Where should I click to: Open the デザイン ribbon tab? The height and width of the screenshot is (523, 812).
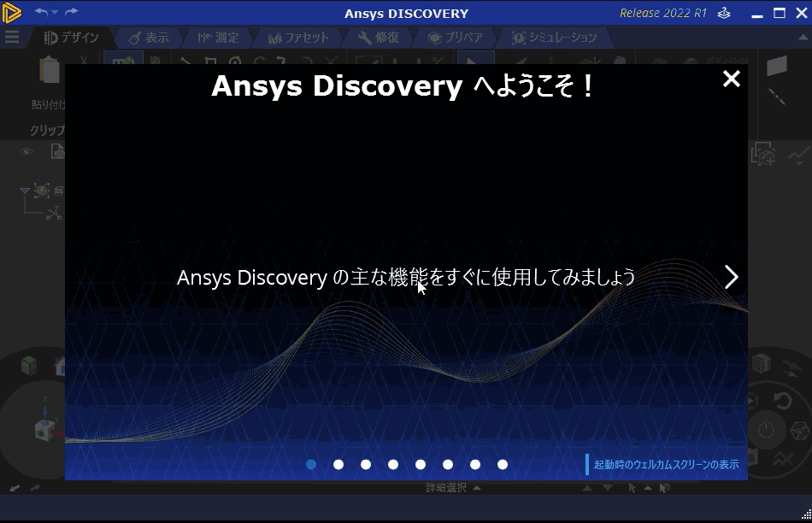[x=71, y=38]
